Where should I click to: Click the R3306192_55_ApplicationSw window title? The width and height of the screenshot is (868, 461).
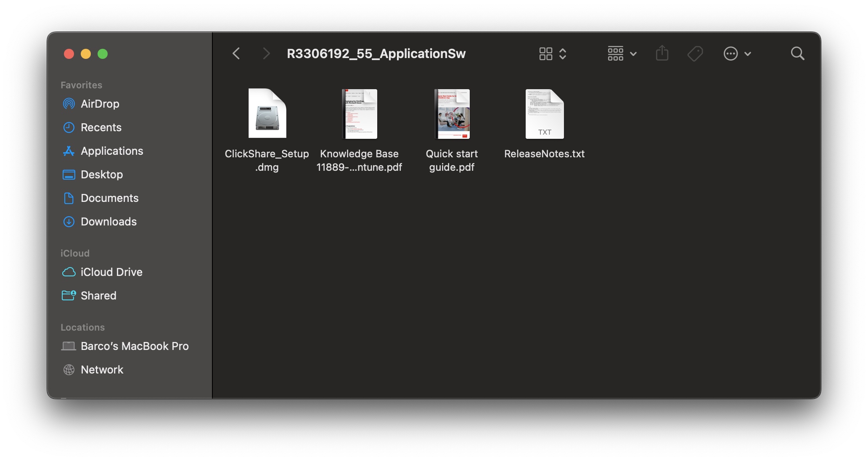coord(376,53)
